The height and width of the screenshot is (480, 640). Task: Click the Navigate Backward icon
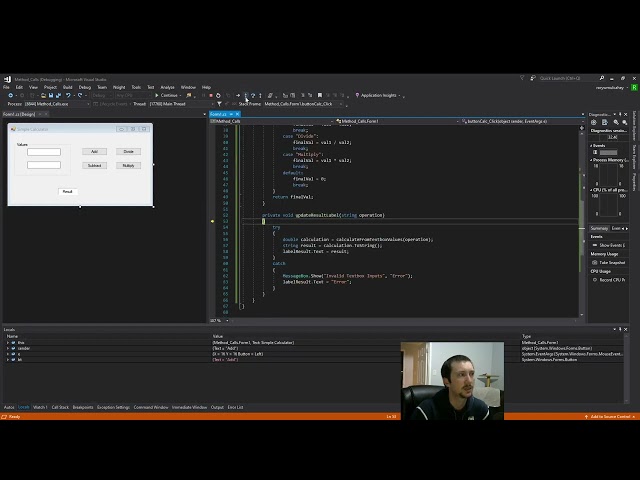11,96
